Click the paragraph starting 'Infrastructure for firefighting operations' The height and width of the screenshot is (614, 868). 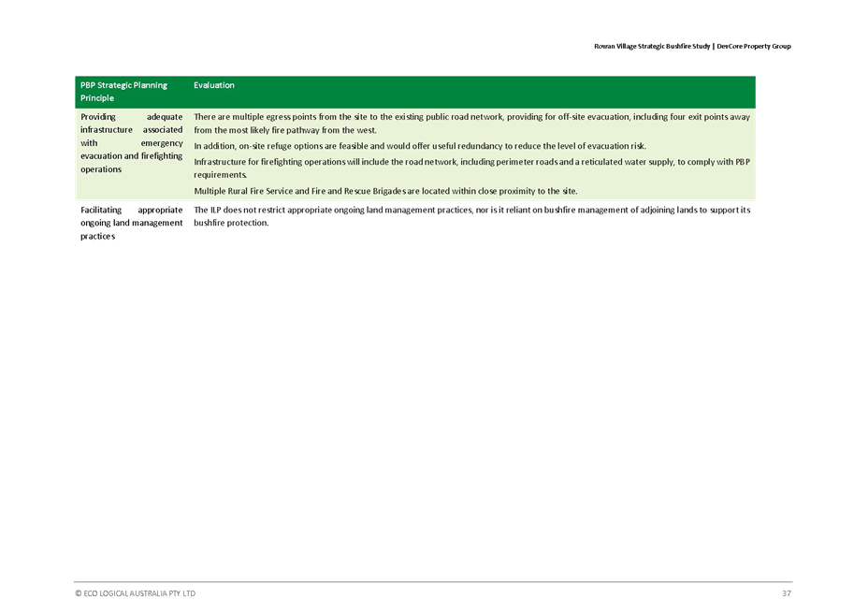471,168
